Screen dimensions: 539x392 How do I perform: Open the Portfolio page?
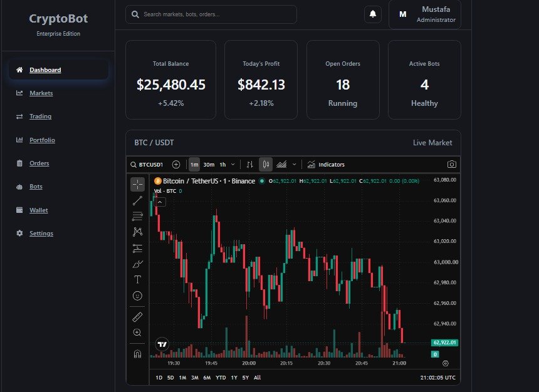(42, 140)
